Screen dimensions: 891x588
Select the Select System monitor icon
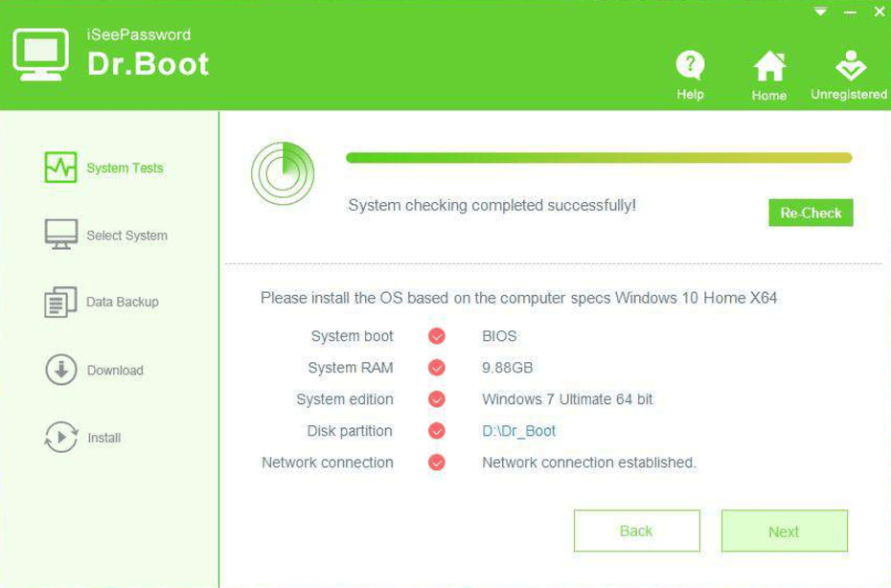(x=60, y=234)
